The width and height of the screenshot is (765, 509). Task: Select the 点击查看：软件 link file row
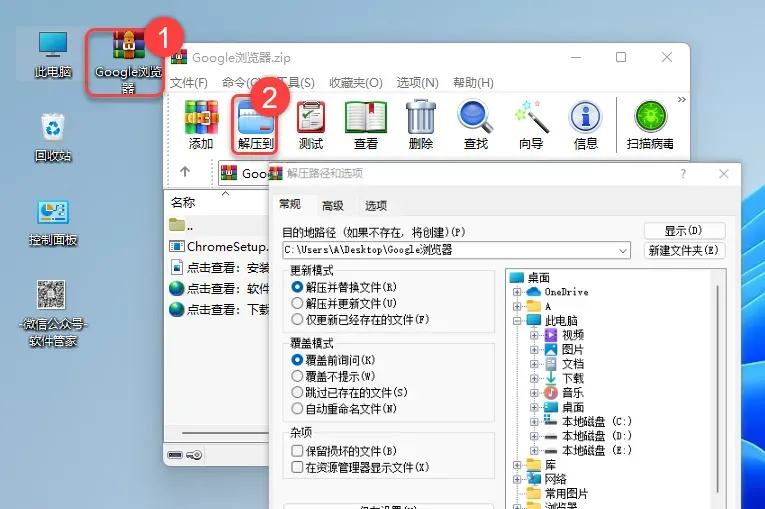click(219, 288)
